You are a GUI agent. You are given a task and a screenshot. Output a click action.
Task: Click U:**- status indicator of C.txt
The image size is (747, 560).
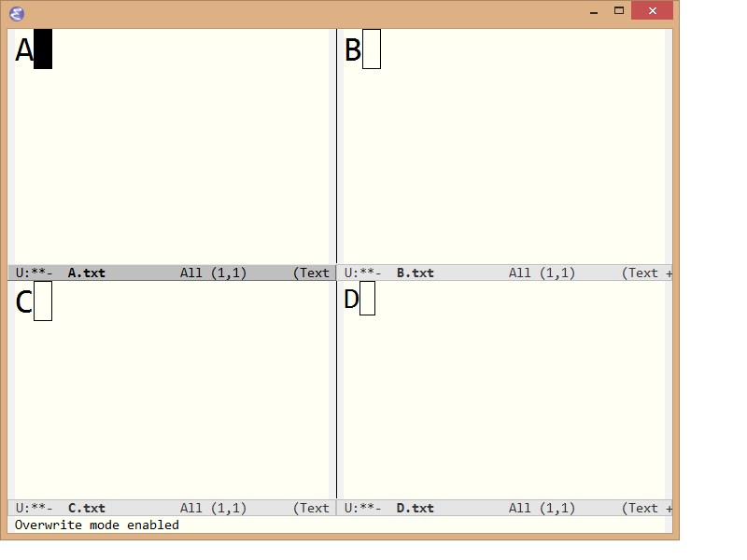(34, 508)
